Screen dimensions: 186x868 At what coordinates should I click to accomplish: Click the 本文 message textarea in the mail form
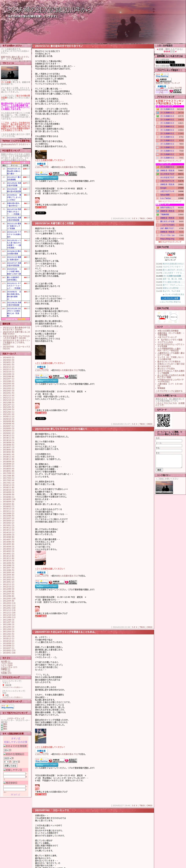coord(169,461)
